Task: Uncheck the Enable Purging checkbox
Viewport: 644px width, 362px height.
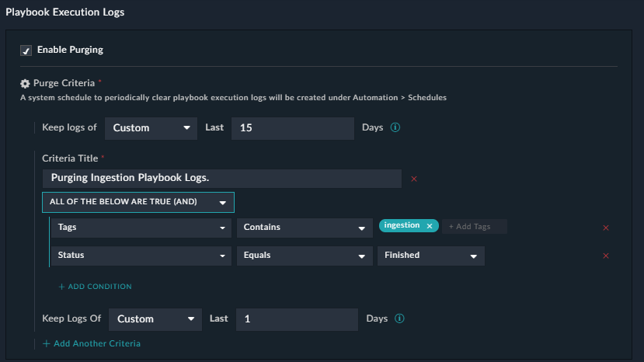Action: coord(26,50)
